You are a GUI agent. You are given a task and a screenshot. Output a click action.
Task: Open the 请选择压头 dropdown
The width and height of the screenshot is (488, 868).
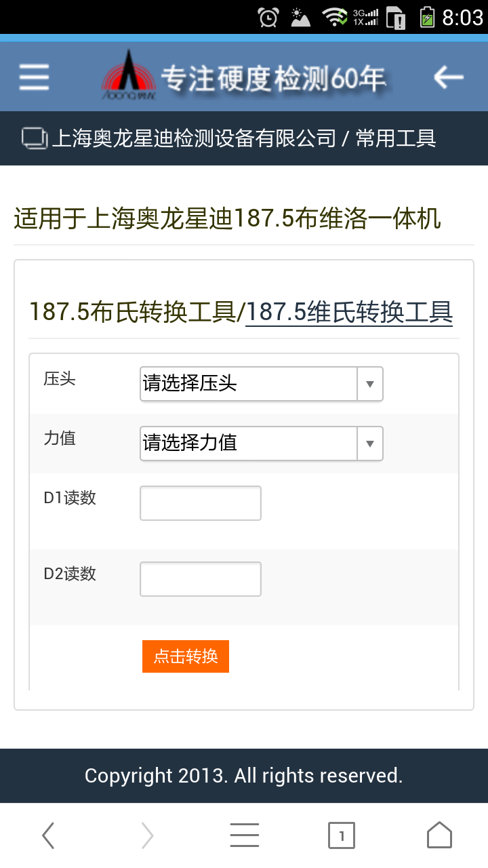[x=262, y=384]
